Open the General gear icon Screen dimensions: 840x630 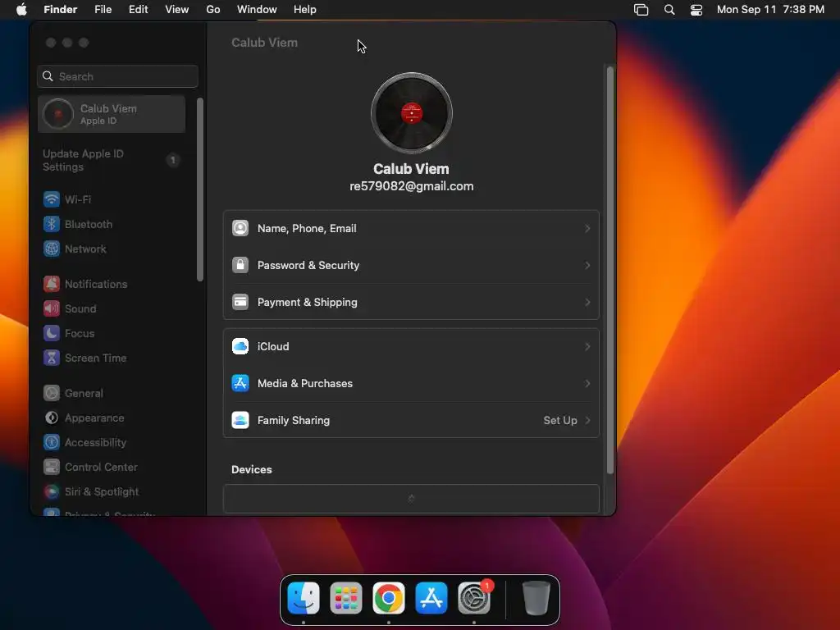pyautogui.click(x=52, y=393)
